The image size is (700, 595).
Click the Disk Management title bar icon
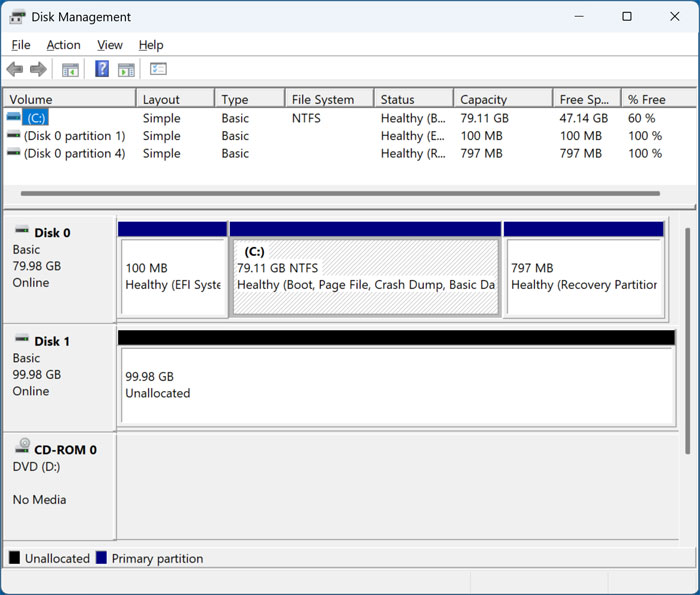coord(17,17)
